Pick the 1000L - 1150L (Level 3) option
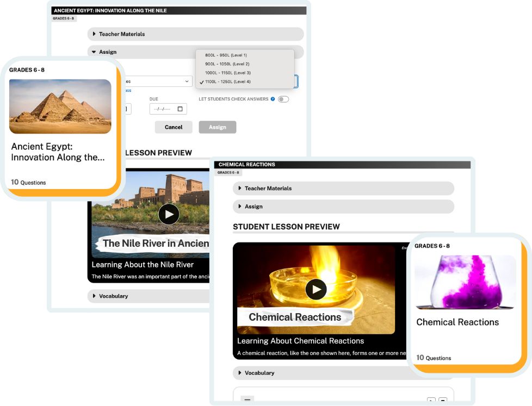This screenshot has width=532, height=406. (227, 73)
